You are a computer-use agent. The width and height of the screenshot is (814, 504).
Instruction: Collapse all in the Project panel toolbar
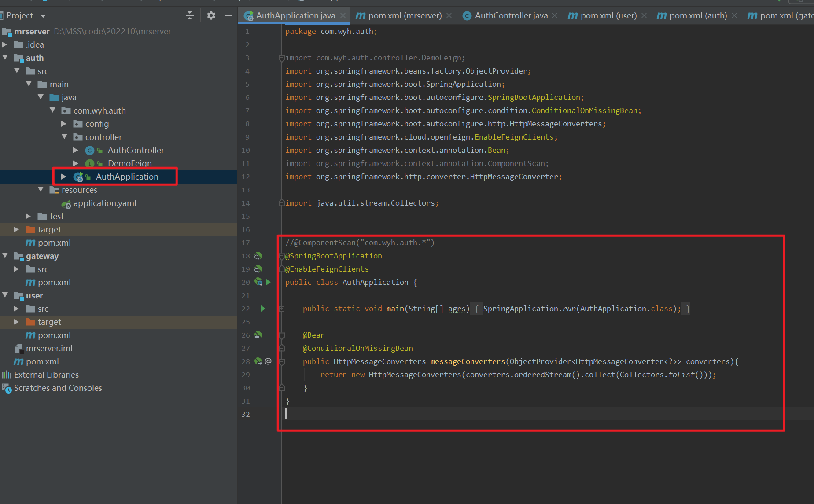click(190, 16)
